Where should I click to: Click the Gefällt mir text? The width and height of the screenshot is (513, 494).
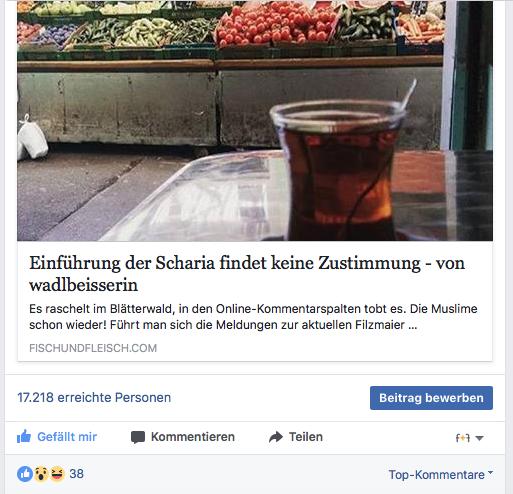[x=67, y=437]
